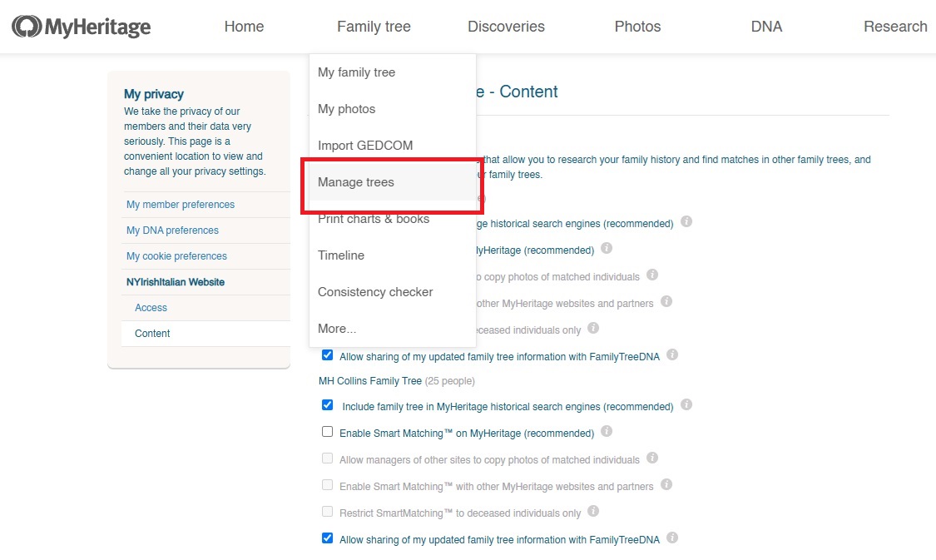This screenshot has width=936, height=560.
Task: Uncheck FamilyTreeDNA sharing checkbox in section before MH Collins
Action: 327,355
